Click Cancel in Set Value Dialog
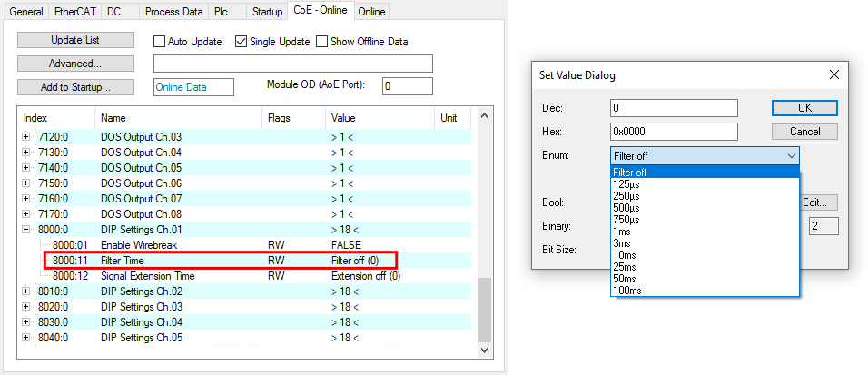The width and height of the screenshot is (868, 375). tap(804, 132)
